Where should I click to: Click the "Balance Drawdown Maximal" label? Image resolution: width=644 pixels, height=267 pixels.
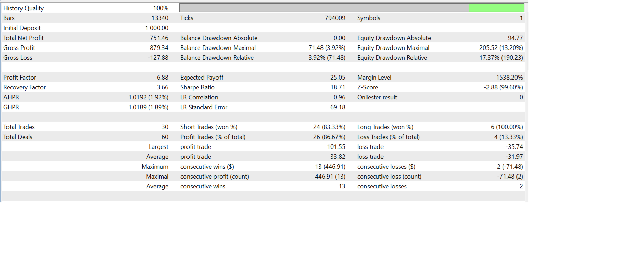click(x=218, y=48)
